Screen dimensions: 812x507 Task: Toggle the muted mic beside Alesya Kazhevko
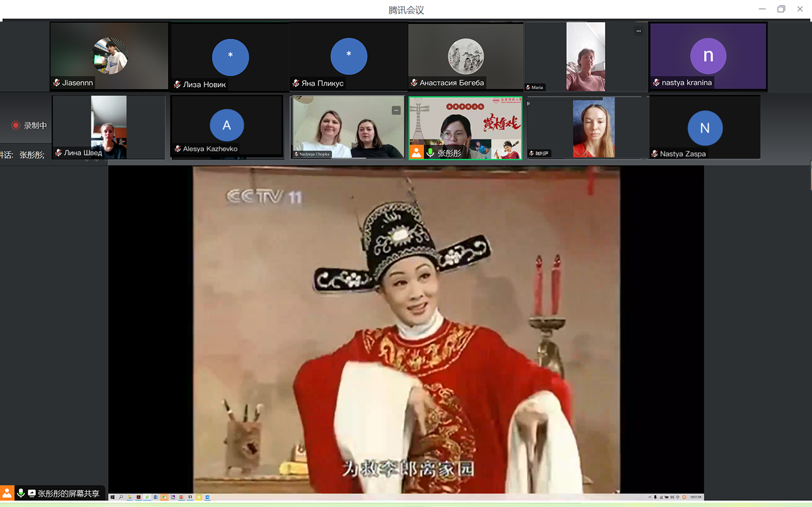coord(177,149)
